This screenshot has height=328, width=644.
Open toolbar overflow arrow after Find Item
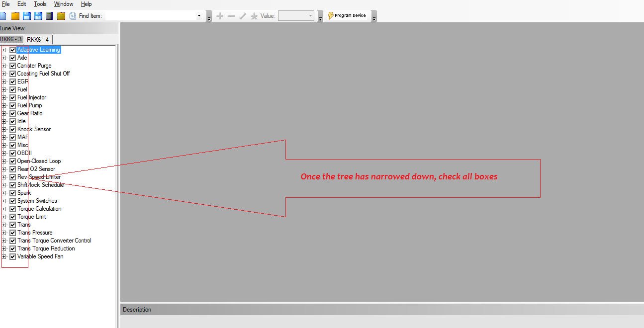click(209, 16)
